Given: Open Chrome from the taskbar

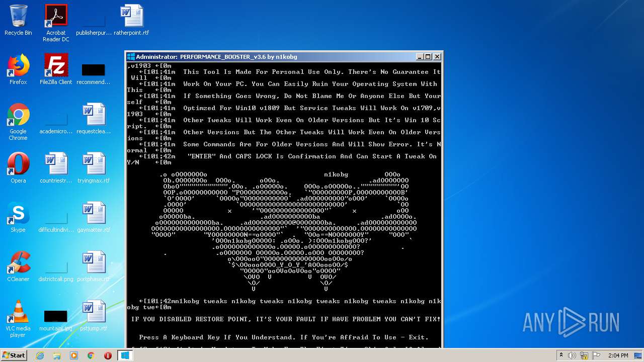Looking at the screenshot, I should [x=91, y=355].
